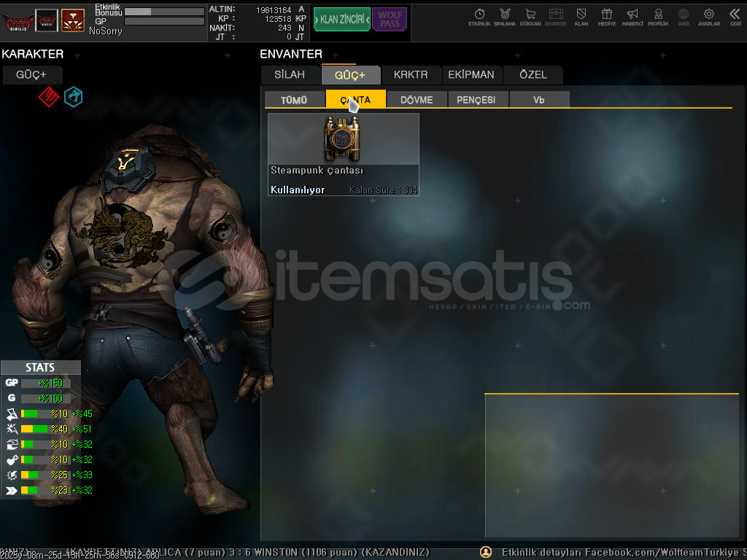Select the red diamond power-up icon
The height and width of the screenshot is (560, 747).
click(49, 97)
